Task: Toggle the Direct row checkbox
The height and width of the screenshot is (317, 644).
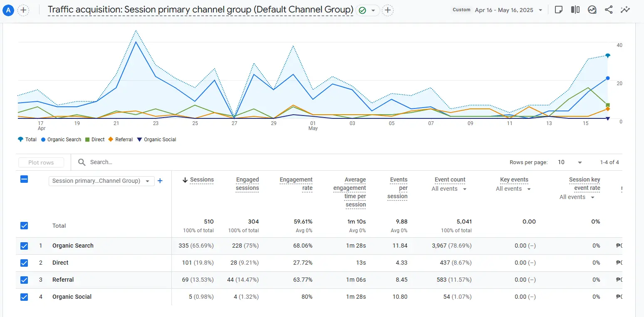Action: tap(24, 263)
